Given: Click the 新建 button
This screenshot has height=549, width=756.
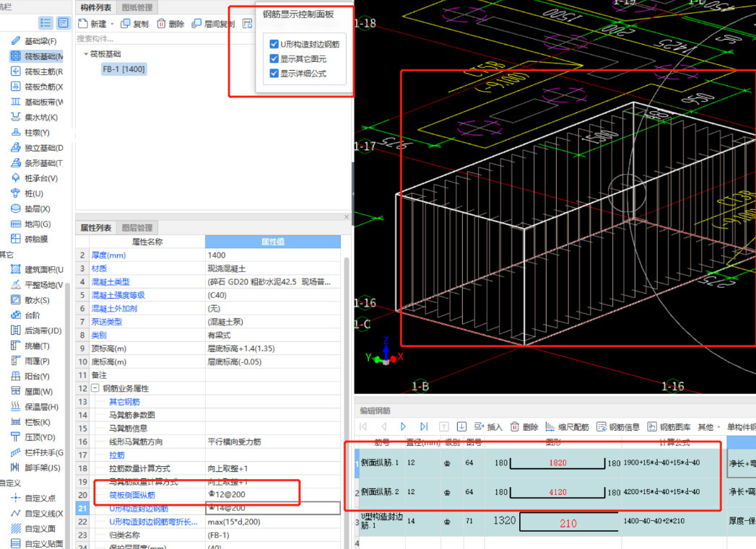Looking at the screenshot, I should [x=92, y=24].
